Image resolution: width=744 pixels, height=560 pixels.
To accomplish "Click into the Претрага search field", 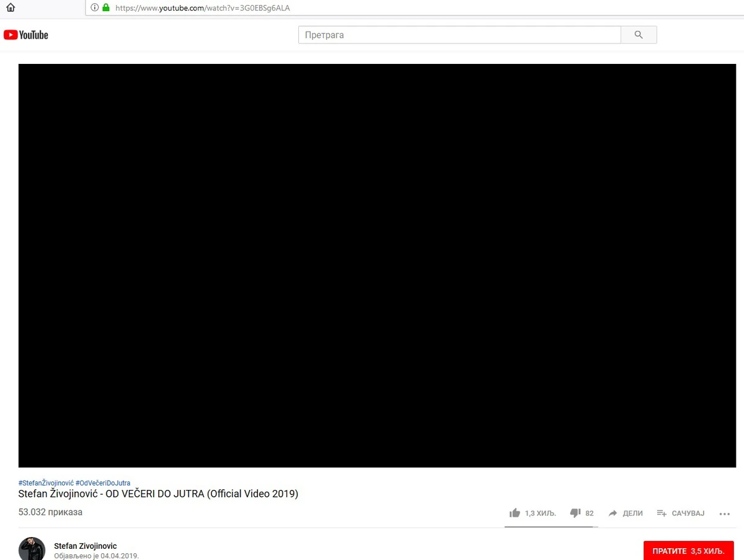I will click(459, 35).
